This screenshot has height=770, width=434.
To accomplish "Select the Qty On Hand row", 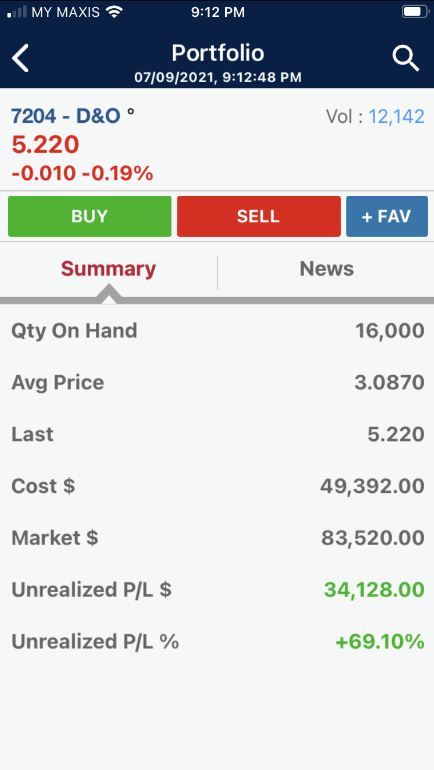I will [217, 331].
